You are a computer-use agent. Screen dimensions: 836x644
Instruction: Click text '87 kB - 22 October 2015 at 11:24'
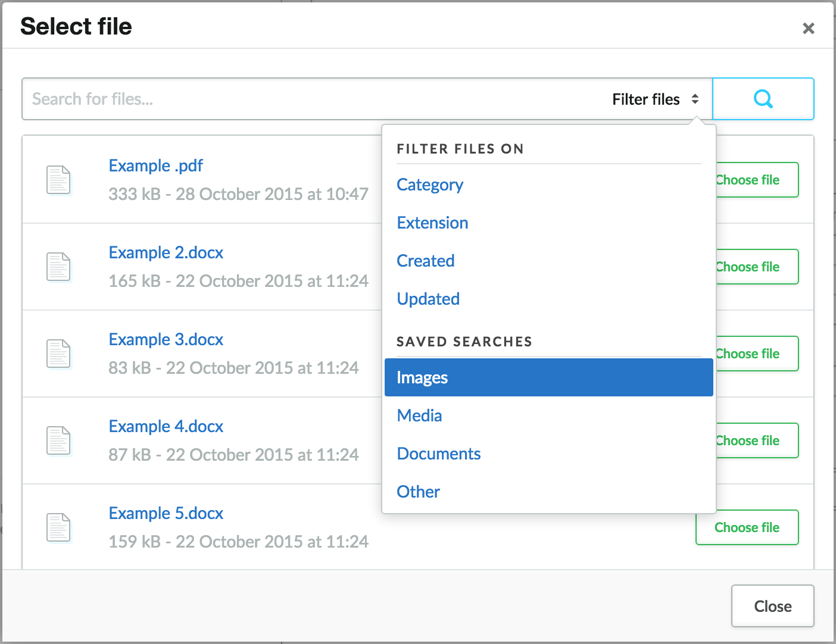click(233, 455)
